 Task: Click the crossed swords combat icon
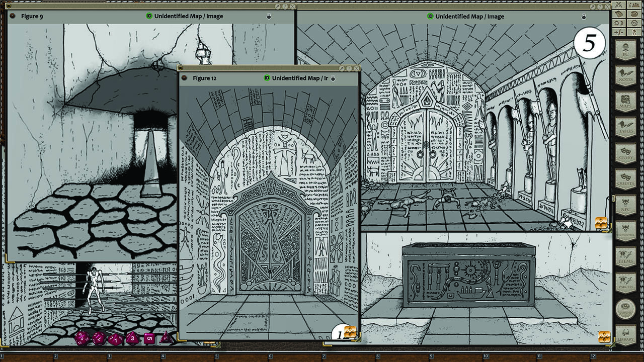pos(618,5)
